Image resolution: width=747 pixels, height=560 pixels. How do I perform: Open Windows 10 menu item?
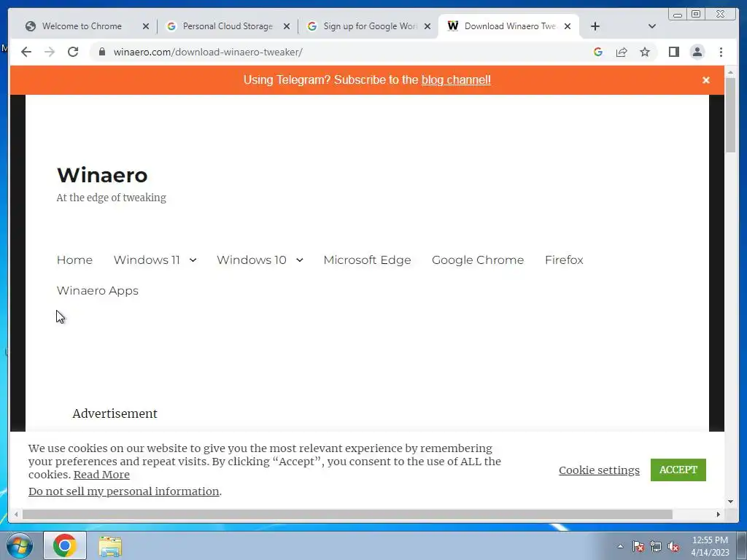click(252, 260)
